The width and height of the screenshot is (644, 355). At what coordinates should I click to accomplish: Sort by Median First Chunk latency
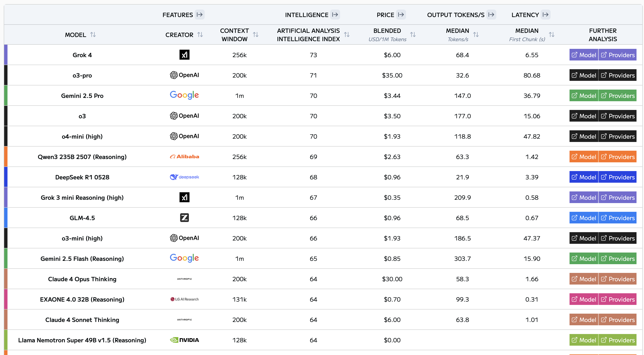pyautogui.click(x=551, y=35)
